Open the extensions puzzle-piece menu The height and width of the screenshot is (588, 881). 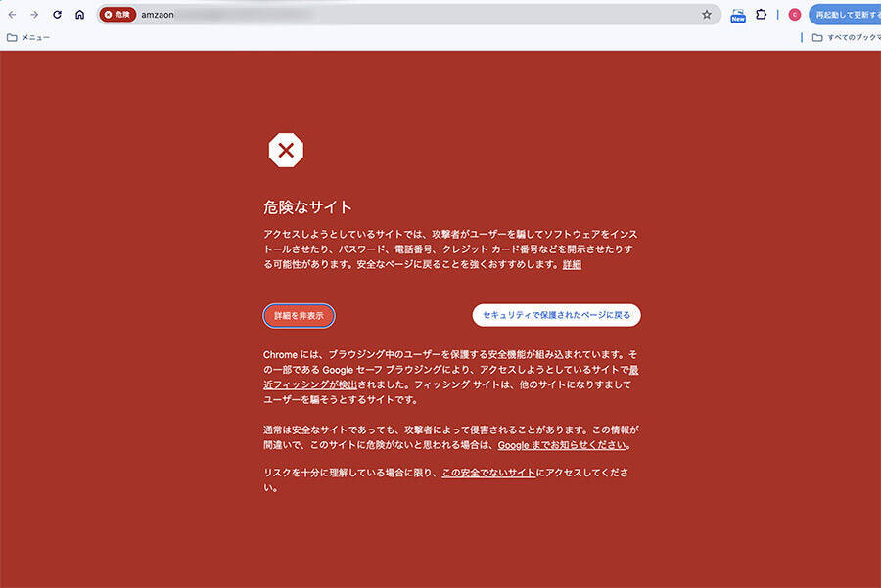(x=761, y=15)
